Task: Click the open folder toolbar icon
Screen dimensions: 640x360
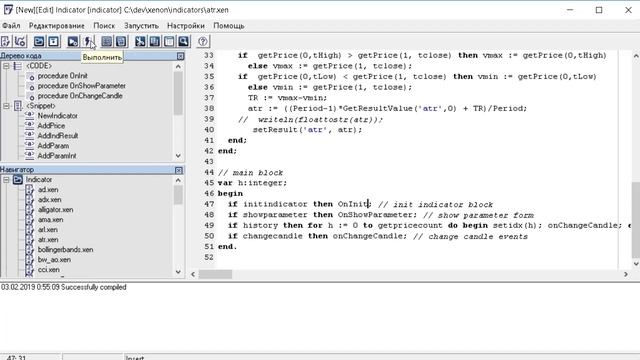Action: pyautogui.click(x=39, y=41)
